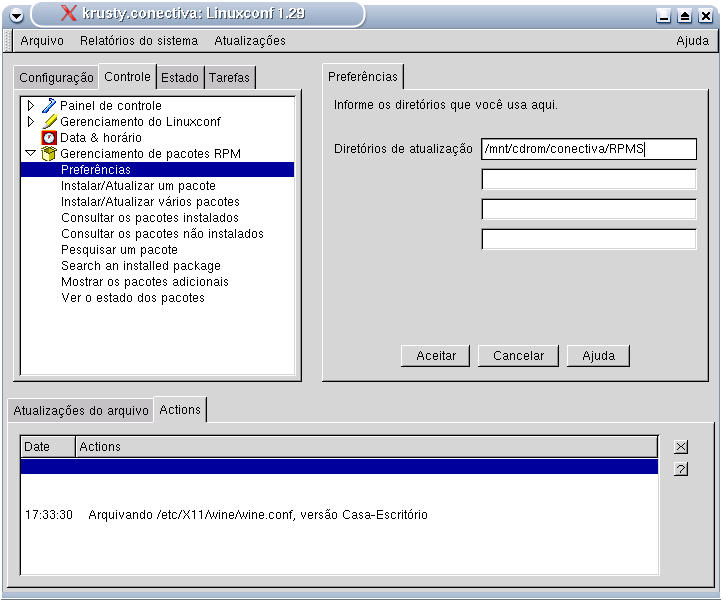
Task: Select Instalar/Atualizar um pacote
Action: point(138,186)
